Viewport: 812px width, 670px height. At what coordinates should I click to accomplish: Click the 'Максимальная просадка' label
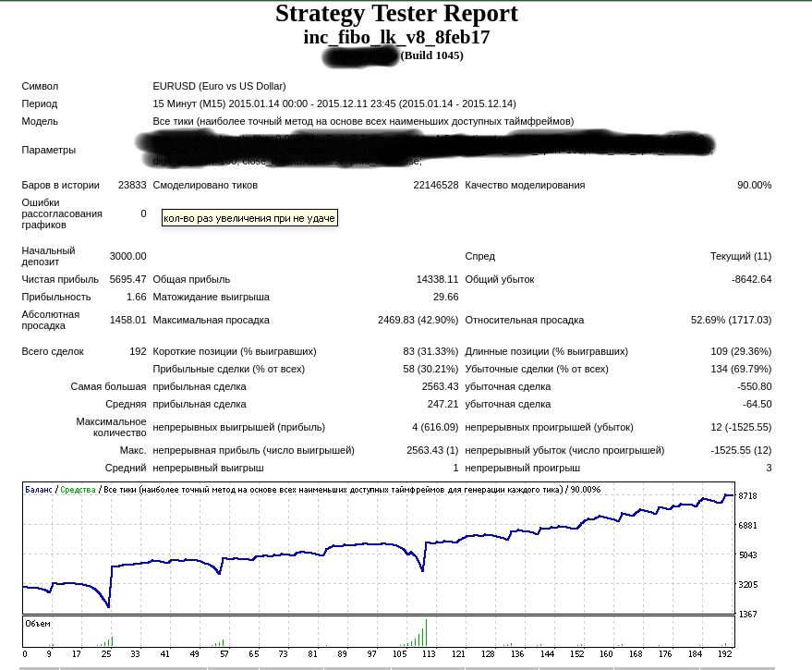tap(211, 320)
